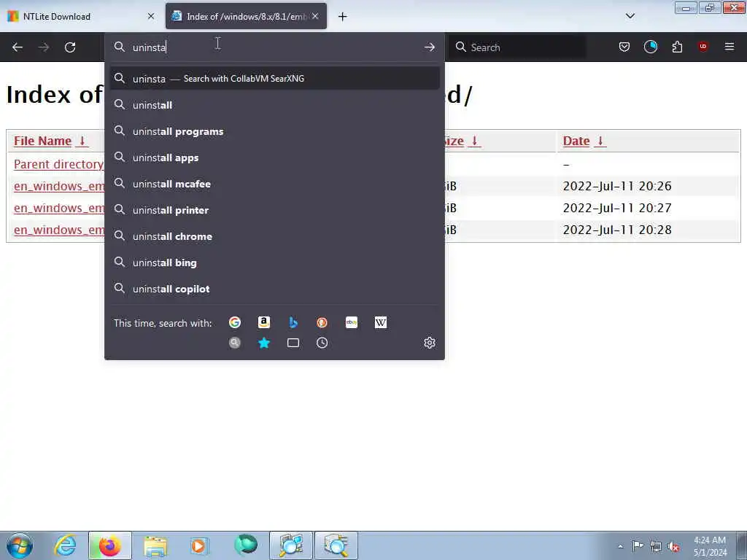The image size is (747, 560).
Task: Search bookmarks via the star icon
Action: tap(264, 343)
